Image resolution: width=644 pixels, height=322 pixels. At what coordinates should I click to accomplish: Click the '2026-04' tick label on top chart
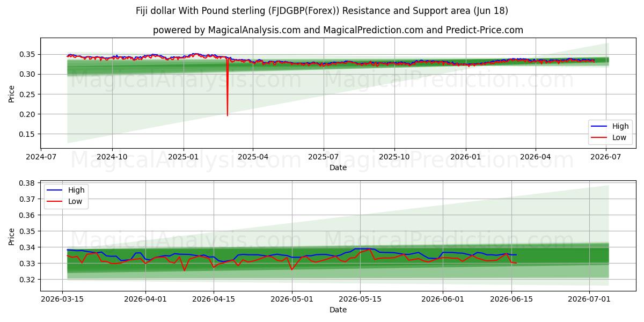pyautogui.click(x=535, y=157)
